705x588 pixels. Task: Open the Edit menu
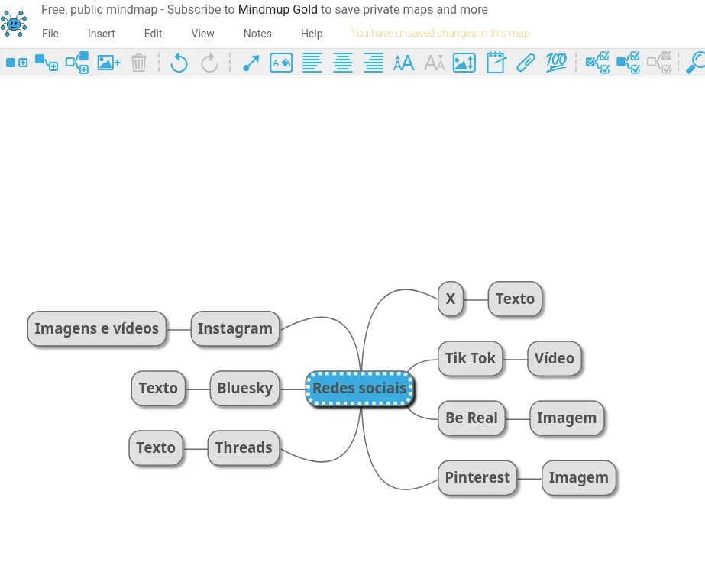[153, 34]
